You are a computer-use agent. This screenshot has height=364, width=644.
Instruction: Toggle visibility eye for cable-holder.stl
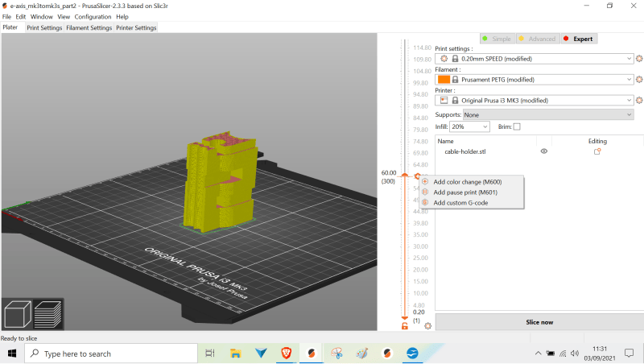(544, 151)
